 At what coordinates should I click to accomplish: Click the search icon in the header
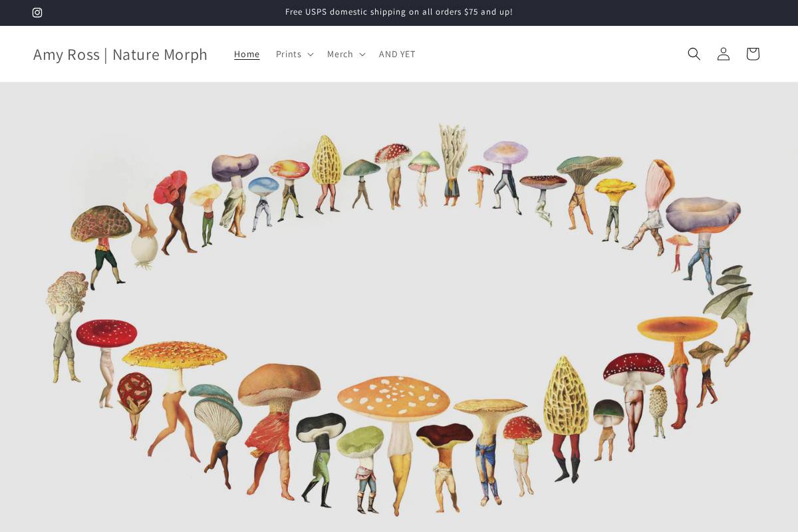click(x=694, y=54)
